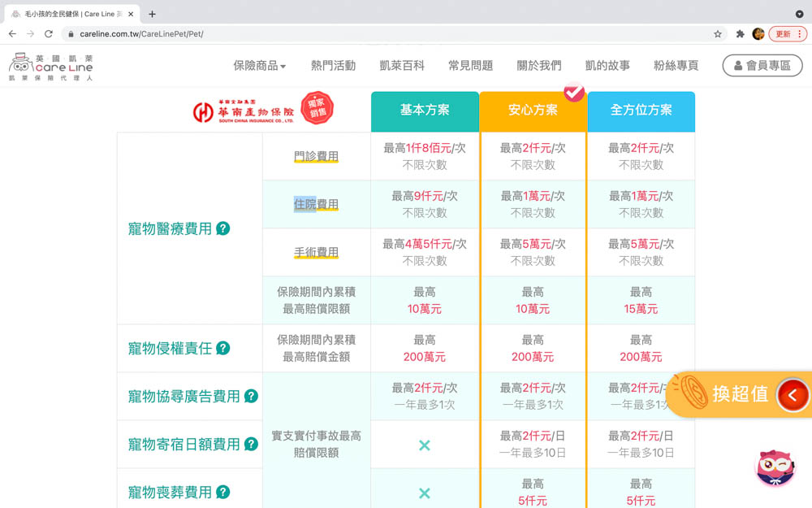Open the browser extensions puzzle icon
812x508 pixels.
point(741,33)
